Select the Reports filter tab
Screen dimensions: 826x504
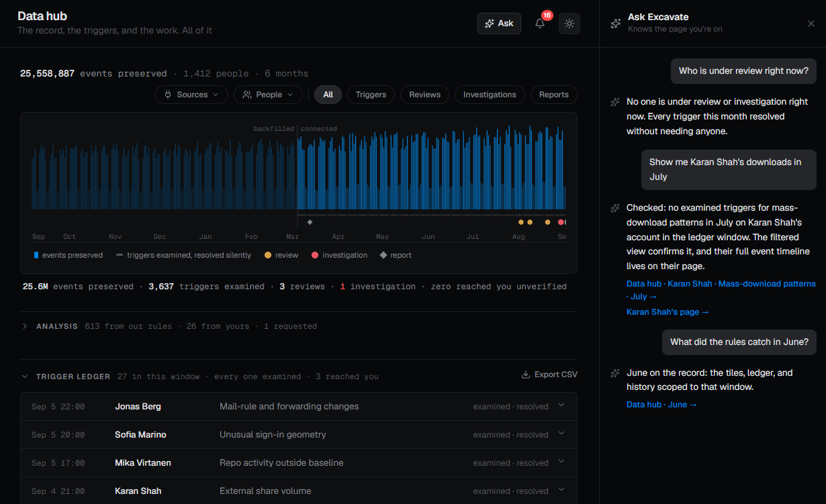tap(554, 95)
